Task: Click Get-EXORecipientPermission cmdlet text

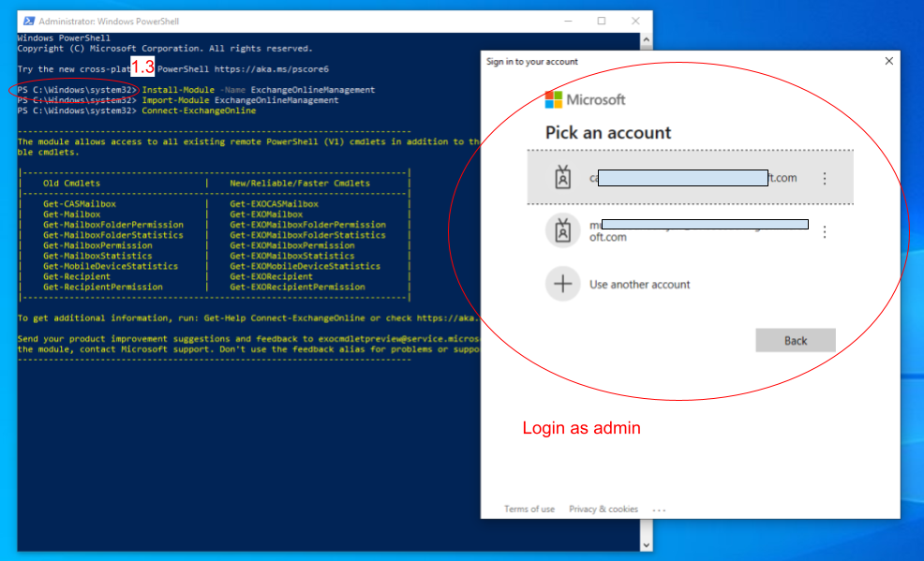Action: pyautogui.click(x=298, y=288)
